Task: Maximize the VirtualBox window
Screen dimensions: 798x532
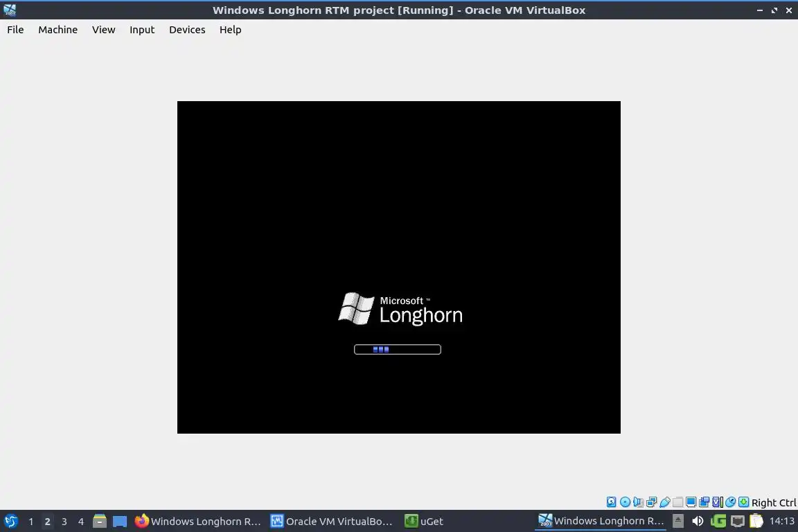Action: 774,10
